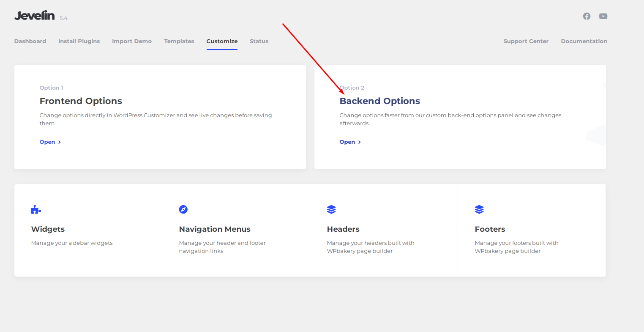Screen dimensions: 644x332
Task: Open the Facebook icon link
Action: (x=587, y=16)
